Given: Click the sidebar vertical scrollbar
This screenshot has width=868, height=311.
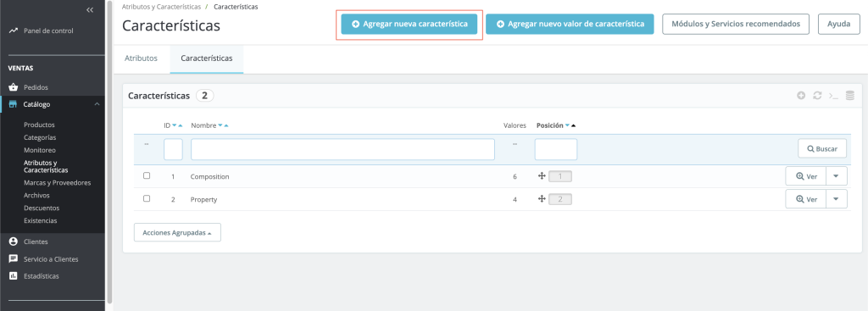Looking at the screenshot, I should coord(109,153).
